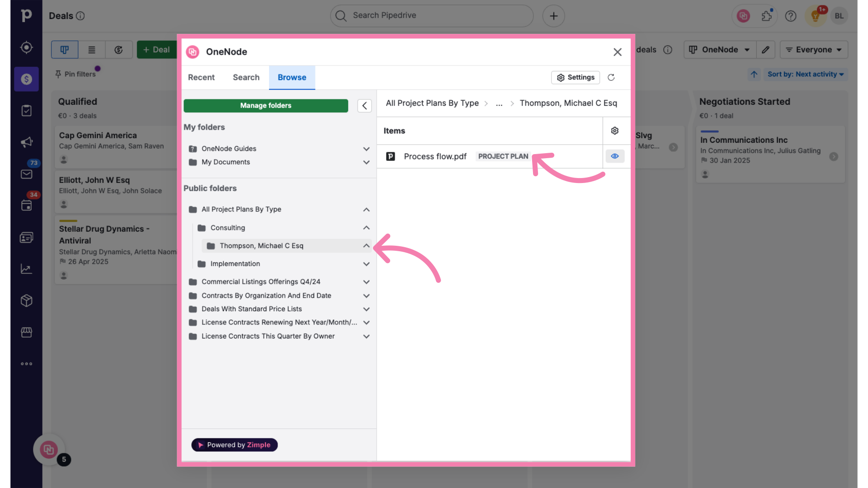868x488 pixels.
Task: Expand OneNode Guides folder chevron
Action: point(366,149)
